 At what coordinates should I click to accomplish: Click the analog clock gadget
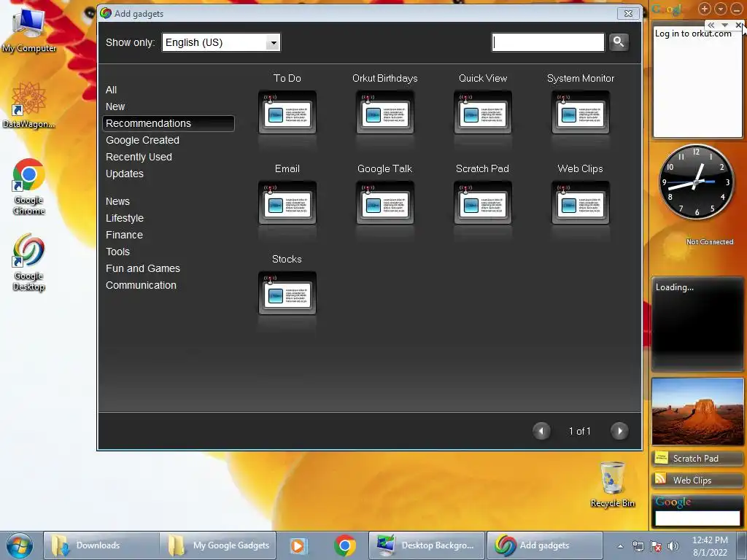[696, 182]
